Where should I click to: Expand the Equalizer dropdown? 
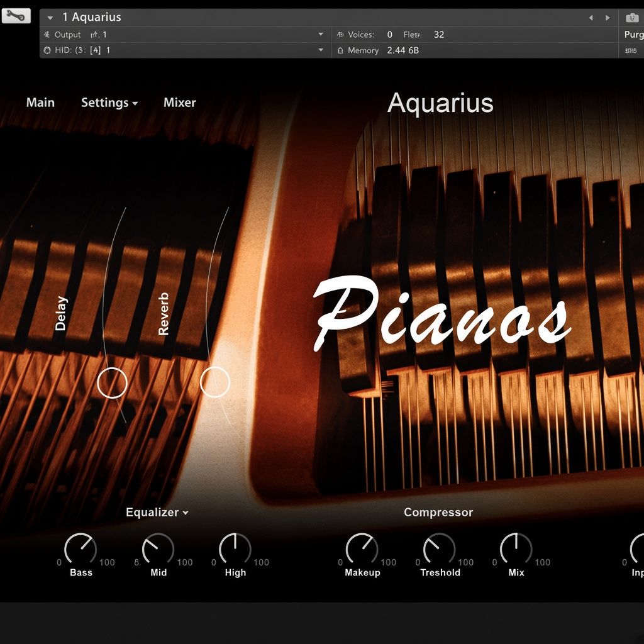pyautogui.click(x=157, y=512)
